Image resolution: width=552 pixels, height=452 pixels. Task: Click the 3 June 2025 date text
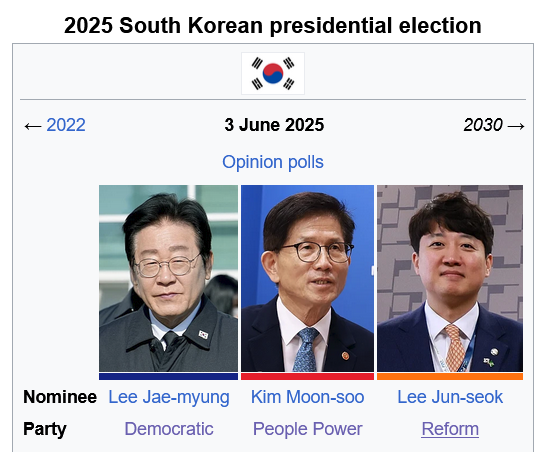click(x=274, y=125)
